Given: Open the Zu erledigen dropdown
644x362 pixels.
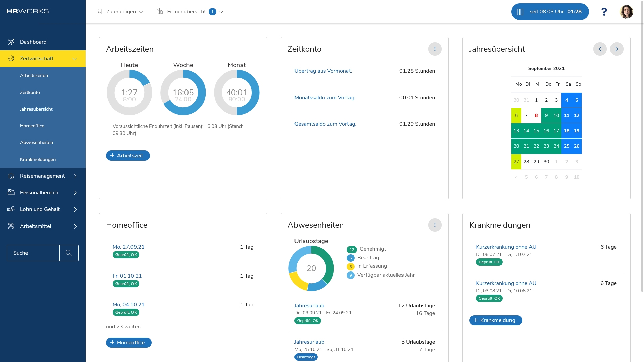Looking at the screenshot, I should coord(120,12).
